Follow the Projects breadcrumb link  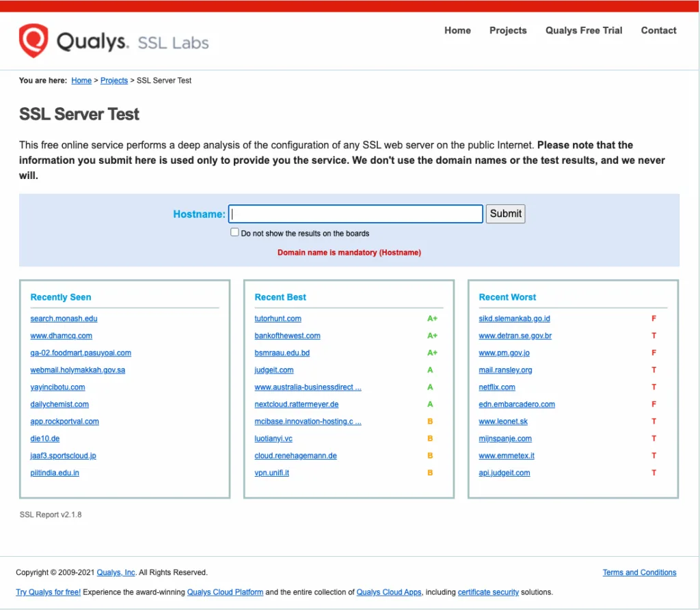coord(114,81)
